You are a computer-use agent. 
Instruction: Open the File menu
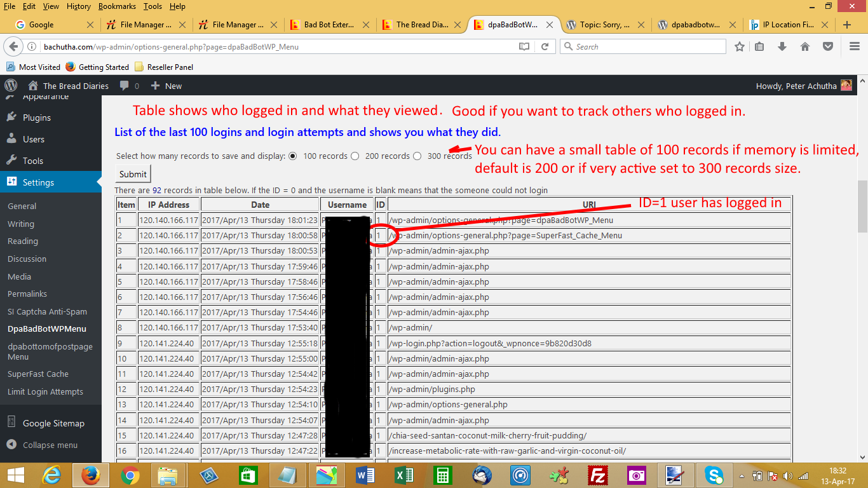pyautogui.click(x=10, y=6)
